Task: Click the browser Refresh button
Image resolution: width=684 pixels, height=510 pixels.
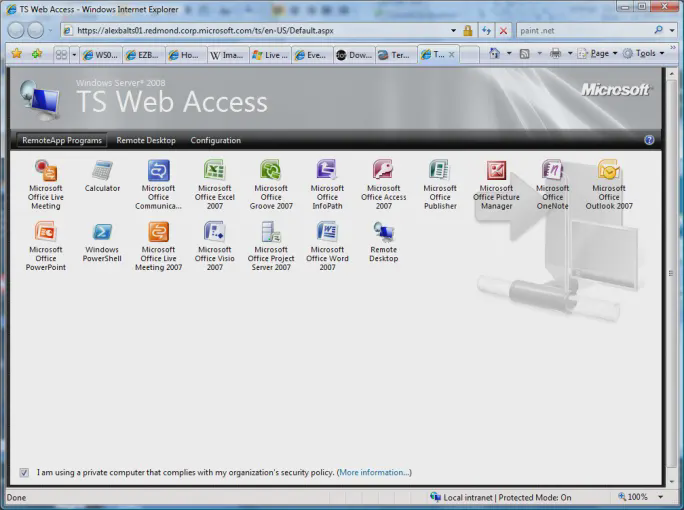Action: 486,31
